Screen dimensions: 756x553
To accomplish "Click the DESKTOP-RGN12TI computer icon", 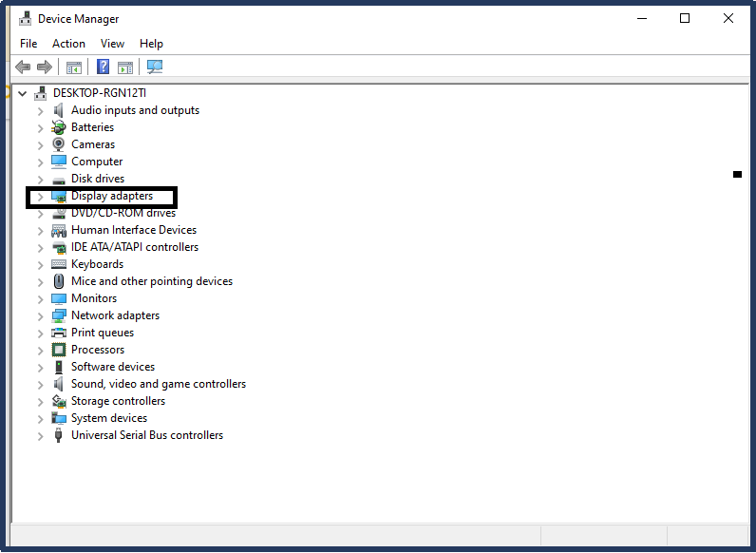I will point(41,93).
